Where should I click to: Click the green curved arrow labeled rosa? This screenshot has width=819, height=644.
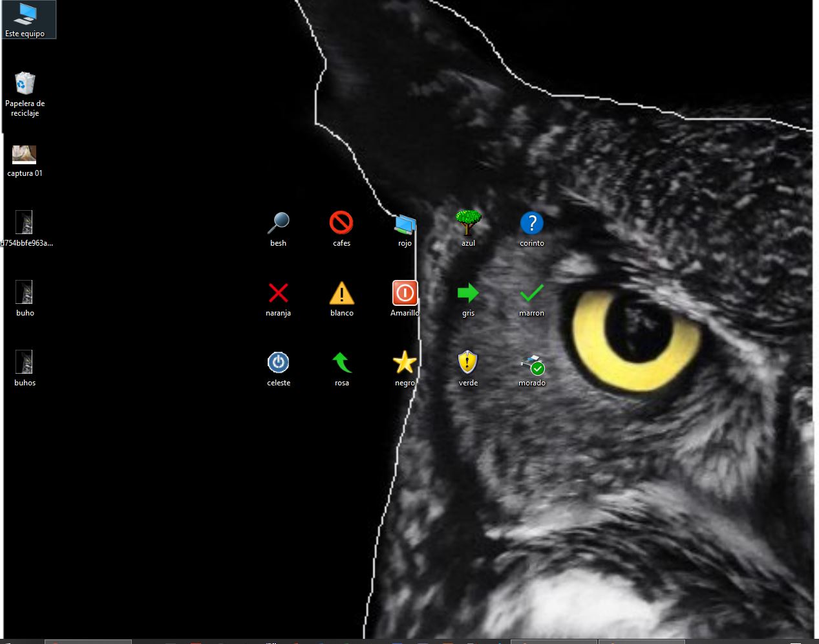[x=341, y=363]
